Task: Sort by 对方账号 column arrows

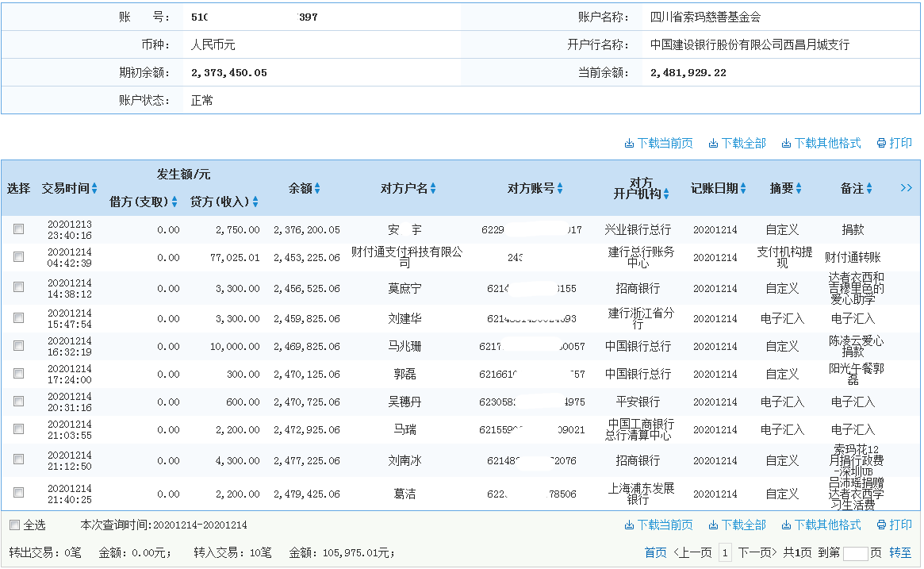Action: click(560, 189)
